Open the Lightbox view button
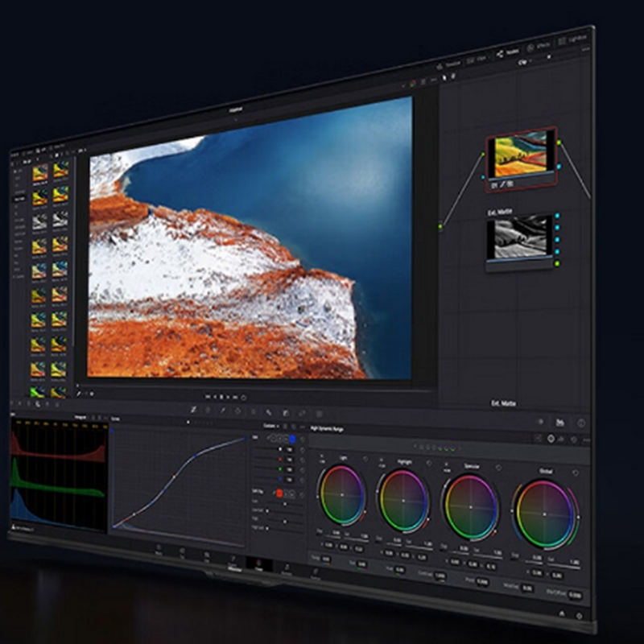This screenshot has height=644, width=644. click(x=573, y=39)
